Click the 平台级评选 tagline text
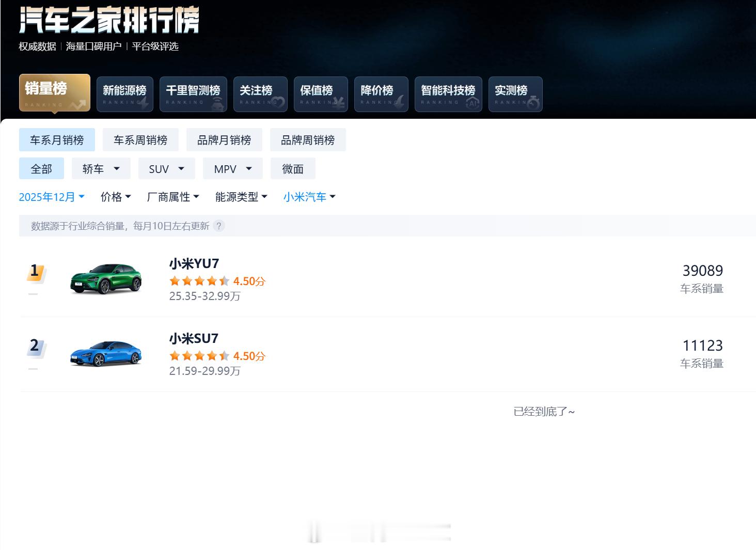Screen dimensions: 756x550 155,46
